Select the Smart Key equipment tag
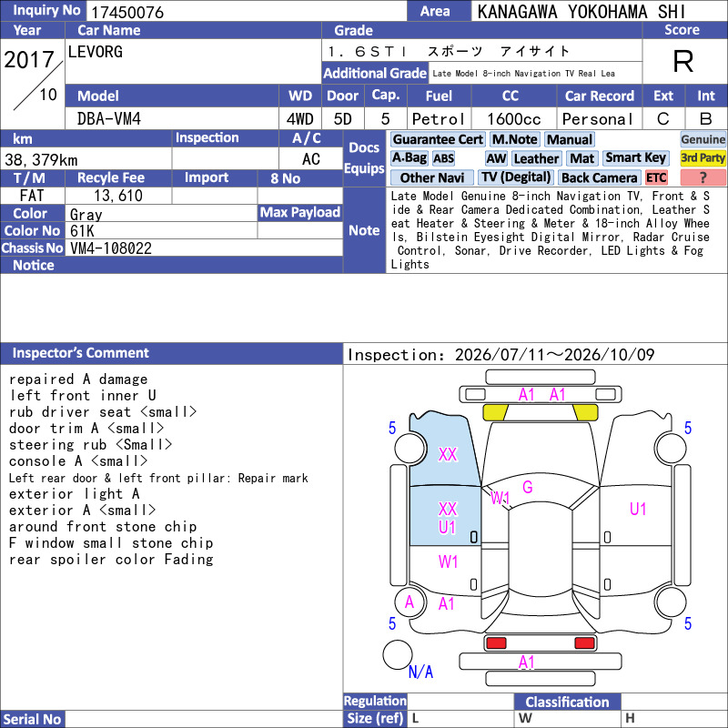Screen dimensions: 728x728 (x=635, y=157)
